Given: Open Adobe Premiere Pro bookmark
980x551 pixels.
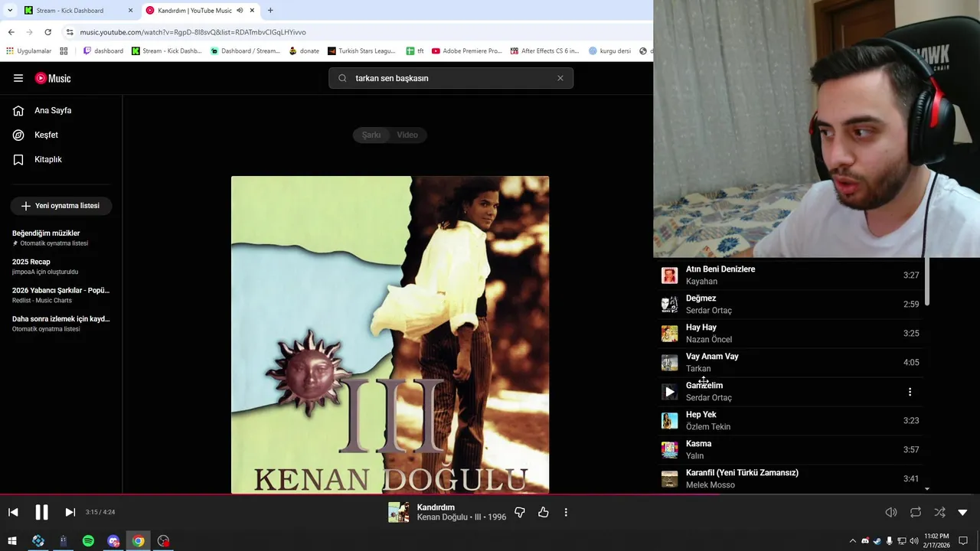Looking at the screenshot, I should tap(467, 51).
